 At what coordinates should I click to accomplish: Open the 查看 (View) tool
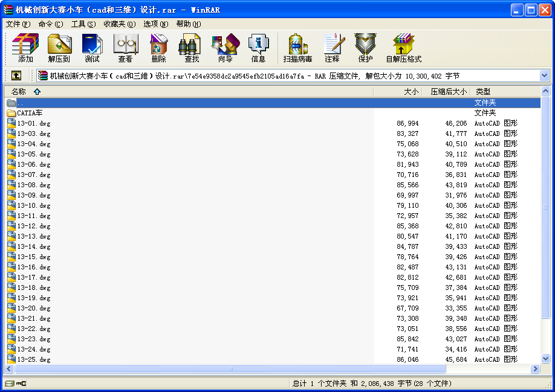[126, 48]
